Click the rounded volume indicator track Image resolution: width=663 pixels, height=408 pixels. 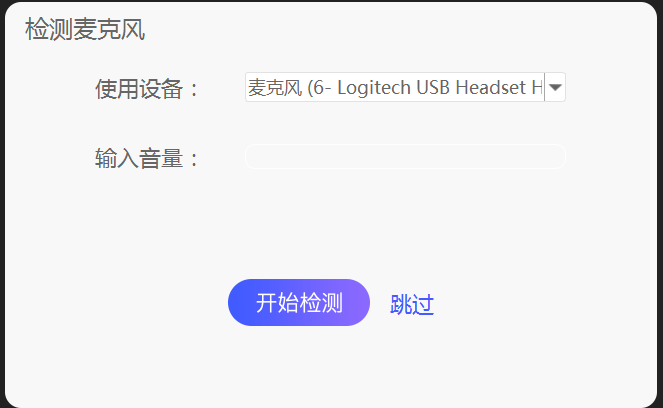tap(405, 156)
